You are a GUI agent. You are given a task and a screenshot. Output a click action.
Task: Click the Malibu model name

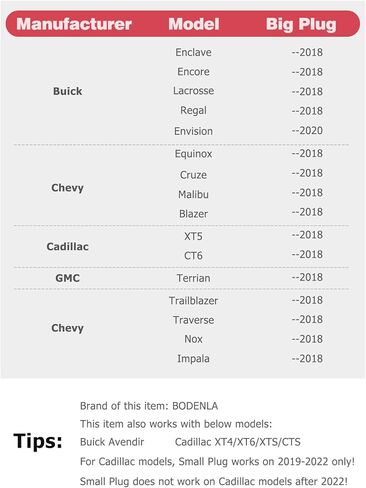193,194
